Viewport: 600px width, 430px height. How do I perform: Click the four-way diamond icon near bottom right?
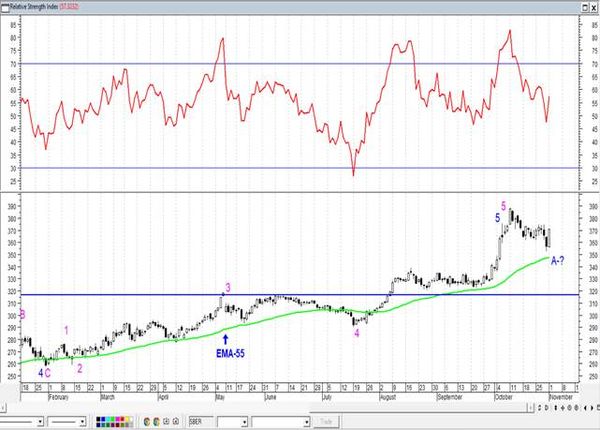point(562,408)
